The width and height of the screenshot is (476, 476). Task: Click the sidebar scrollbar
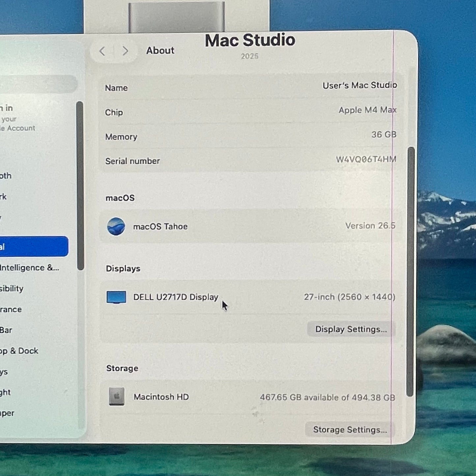pos(80,185)
